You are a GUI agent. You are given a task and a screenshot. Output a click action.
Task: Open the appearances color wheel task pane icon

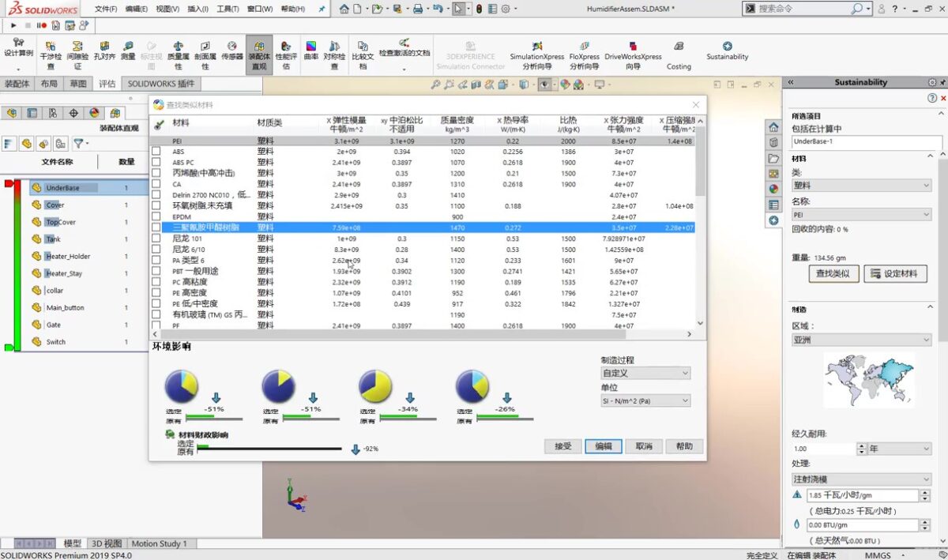[773, 189]
